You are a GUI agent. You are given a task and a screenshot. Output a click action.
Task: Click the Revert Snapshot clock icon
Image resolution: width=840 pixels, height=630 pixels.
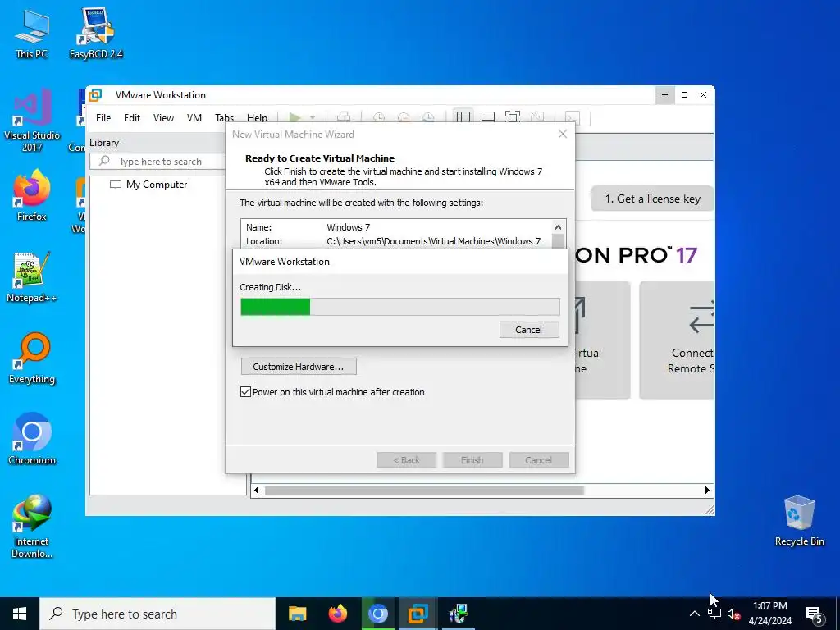404,117
